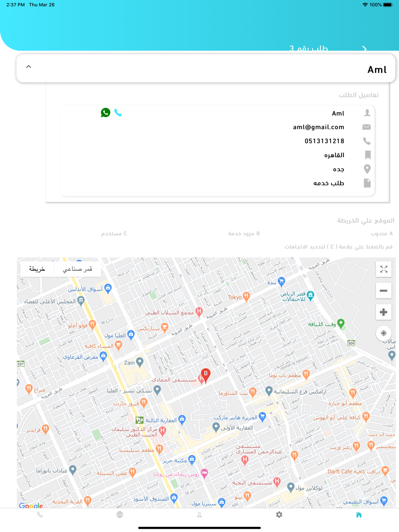
Task: Click the أسواق الأندلس shopping marker
Action: pos(108,288)
